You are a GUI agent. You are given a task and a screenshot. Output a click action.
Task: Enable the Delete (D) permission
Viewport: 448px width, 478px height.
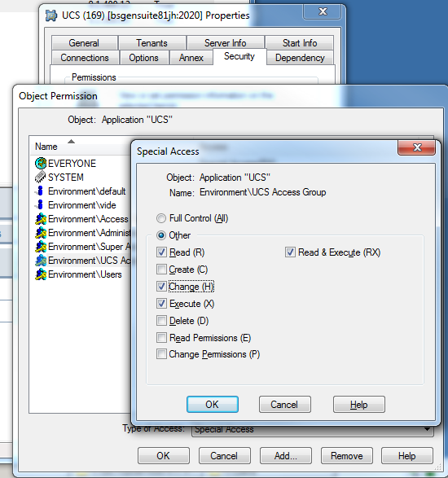point(161,321)
